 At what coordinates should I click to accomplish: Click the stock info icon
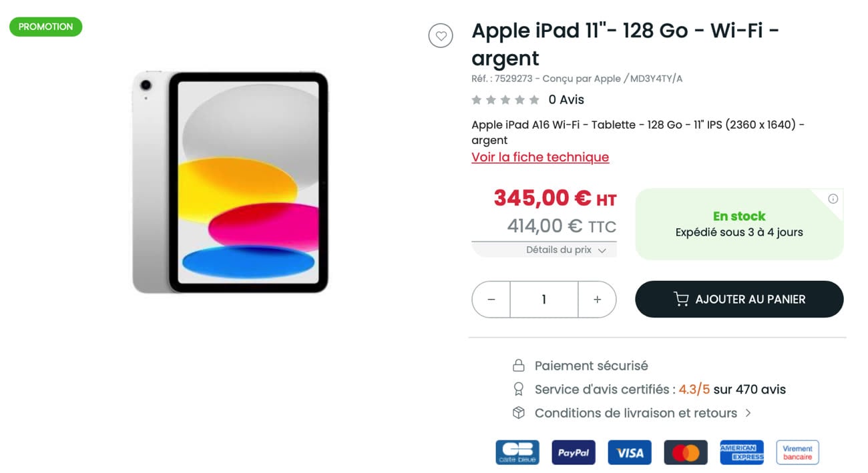[833, 199]
